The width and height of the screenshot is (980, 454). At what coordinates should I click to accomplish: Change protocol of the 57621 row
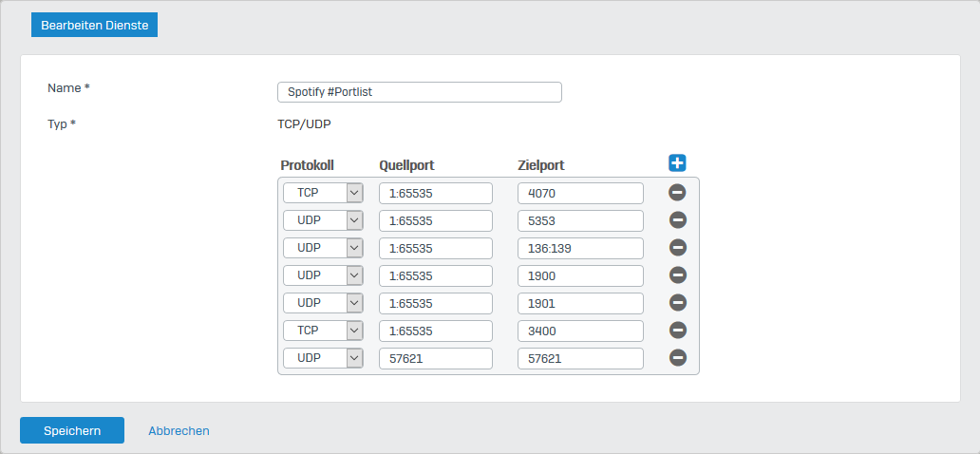click(323, 358)
